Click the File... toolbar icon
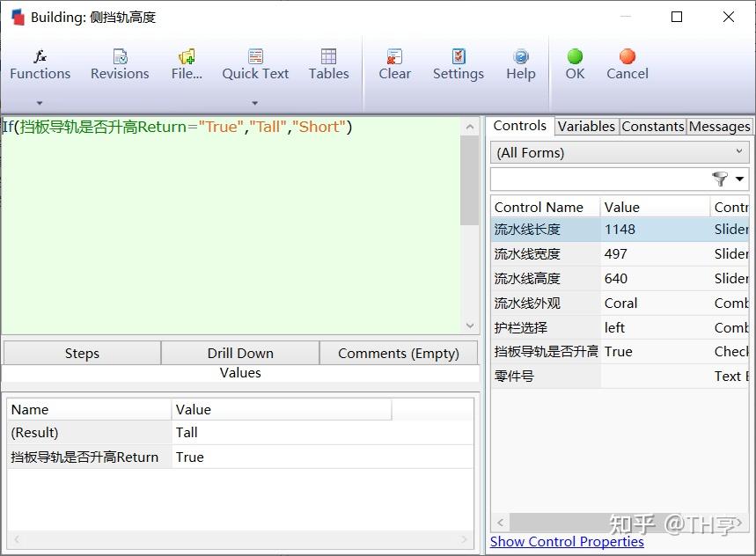Screen dimensions: 756x556 [186, 63]
